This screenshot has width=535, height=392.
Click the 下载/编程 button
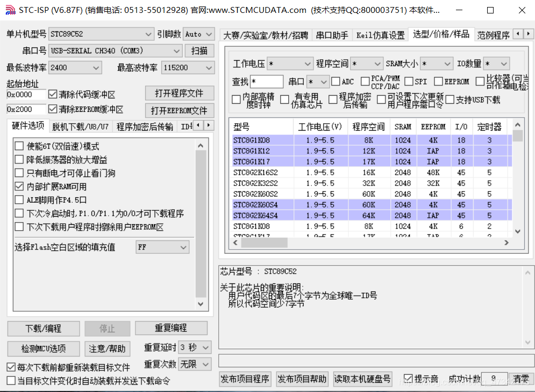click(x=43, y=329)
